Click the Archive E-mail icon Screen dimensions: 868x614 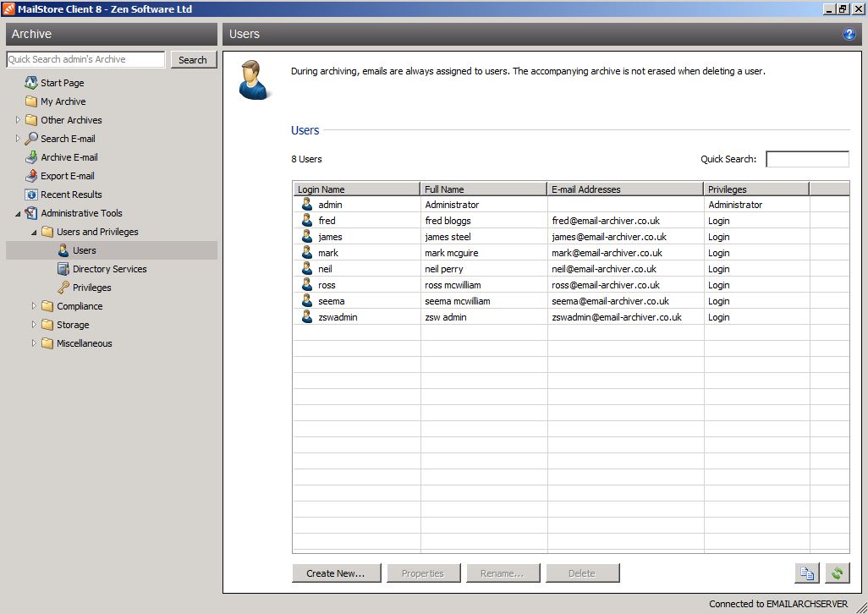pyautogui.click(x=31, y=157)
